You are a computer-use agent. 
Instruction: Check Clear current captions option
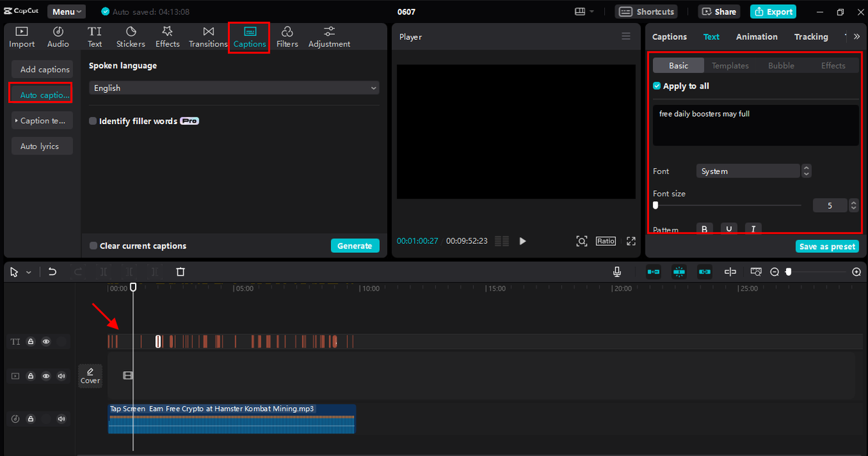coord(94,246)
